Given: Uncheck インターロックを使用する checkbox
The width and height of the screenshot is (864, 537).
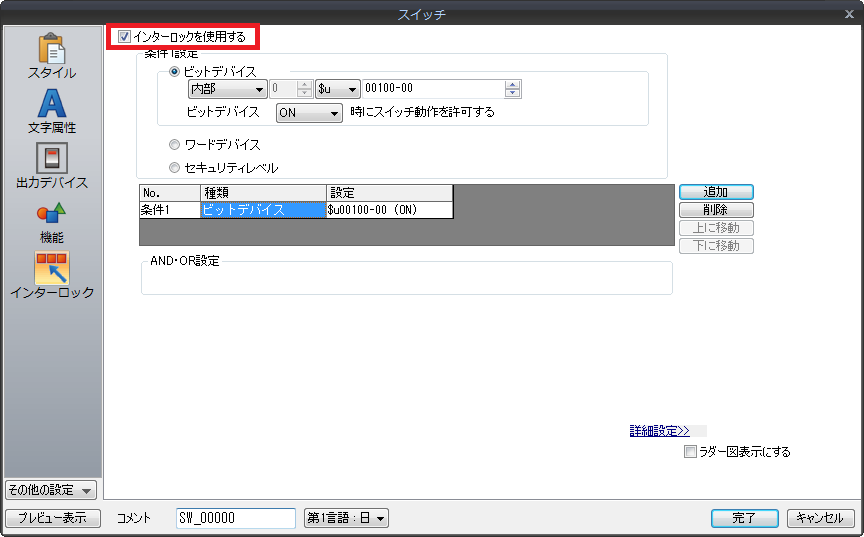Looking at the screenshot, I should 124,37.
